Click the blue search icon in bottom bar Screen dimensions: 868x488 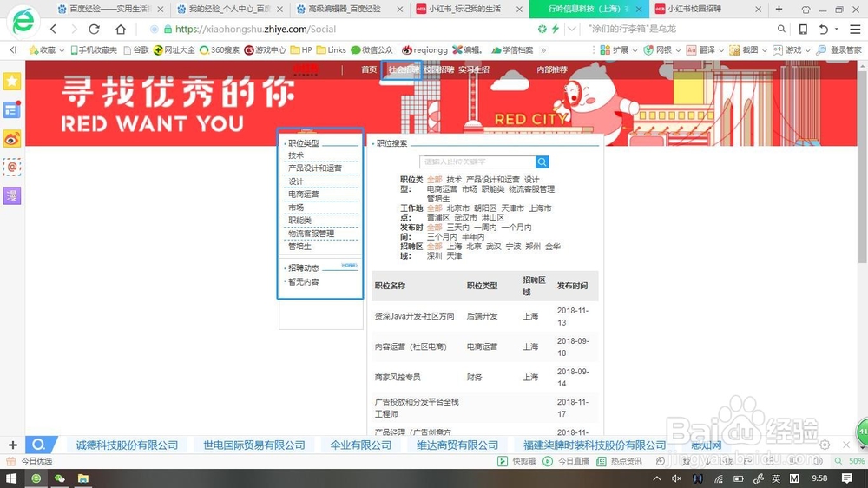(x=39, y=445)
